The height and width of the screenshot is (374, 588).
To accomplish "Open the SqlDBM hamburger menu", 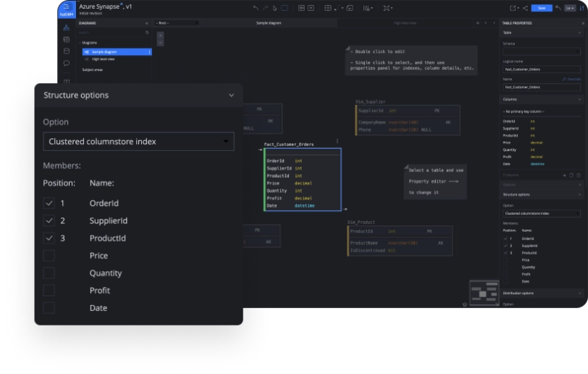I will [x=67, y=7].
